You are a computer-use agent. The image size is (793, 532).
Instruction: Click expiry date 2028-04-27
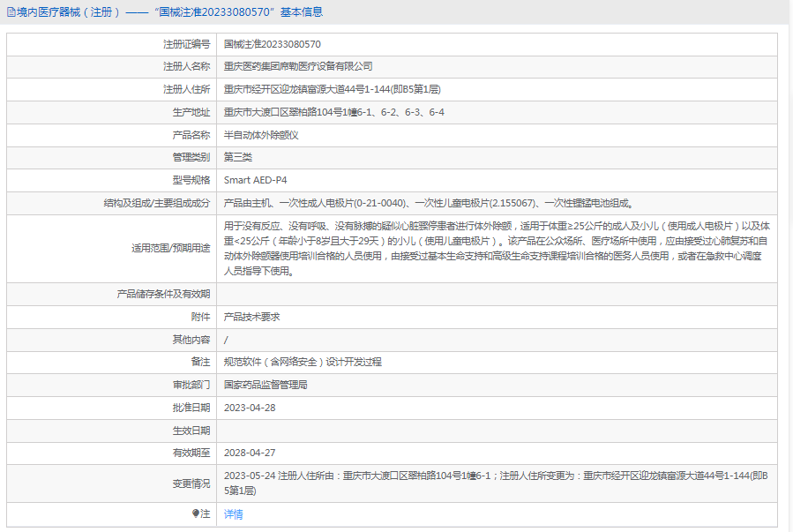[250, 453]
